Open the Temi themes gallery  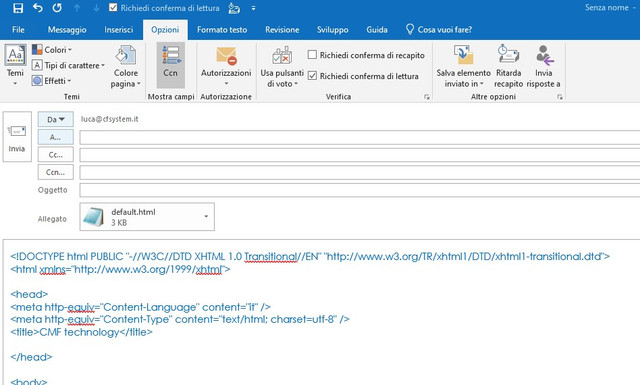click(15, 65)
